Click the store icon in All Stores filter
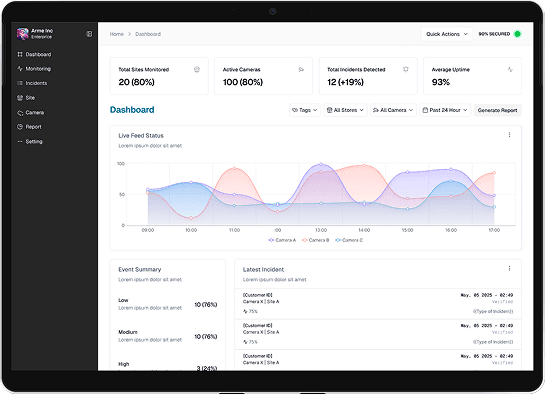The image size is (545, 394). [x=330, y=110]
